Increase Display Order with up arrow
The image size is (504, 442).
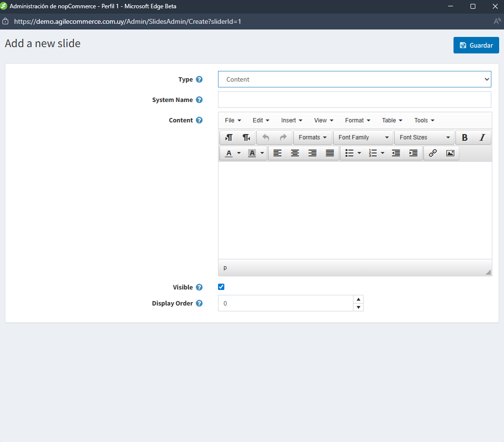(x=358, y=299)
